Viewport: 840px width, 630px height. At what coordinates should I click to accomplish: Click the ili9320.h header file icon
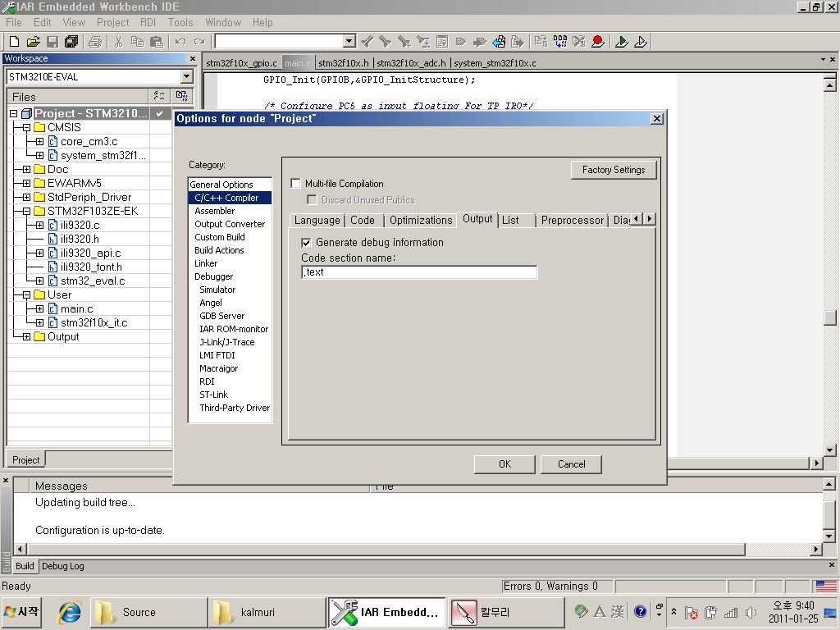point(52,239)
